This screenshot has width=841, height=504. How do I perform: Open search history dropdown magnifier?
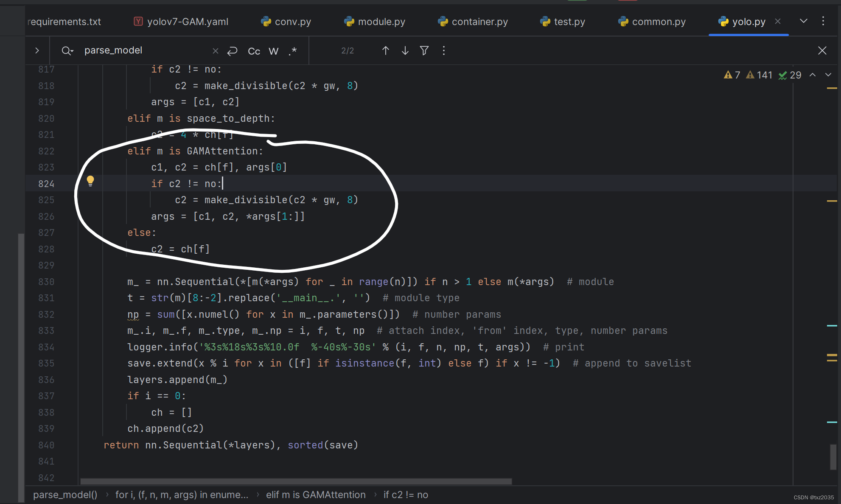(67, 51)
